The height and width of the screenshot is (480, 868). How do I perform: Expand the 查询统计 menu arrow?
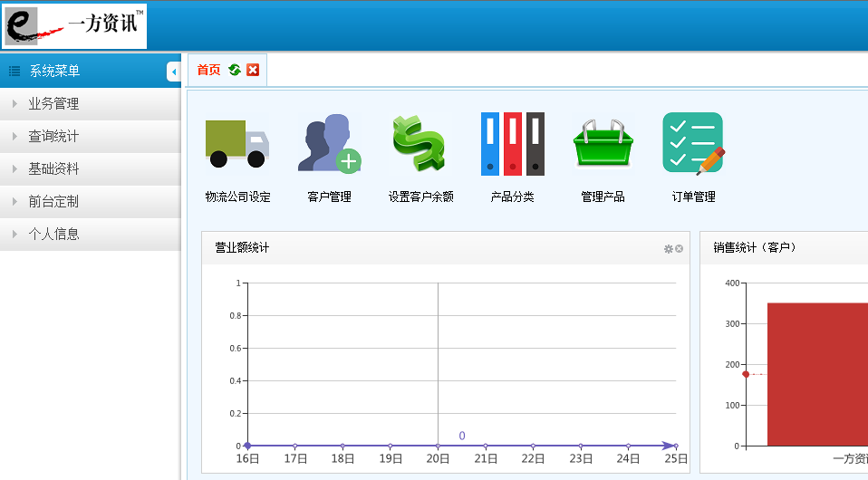coord(14,136)
